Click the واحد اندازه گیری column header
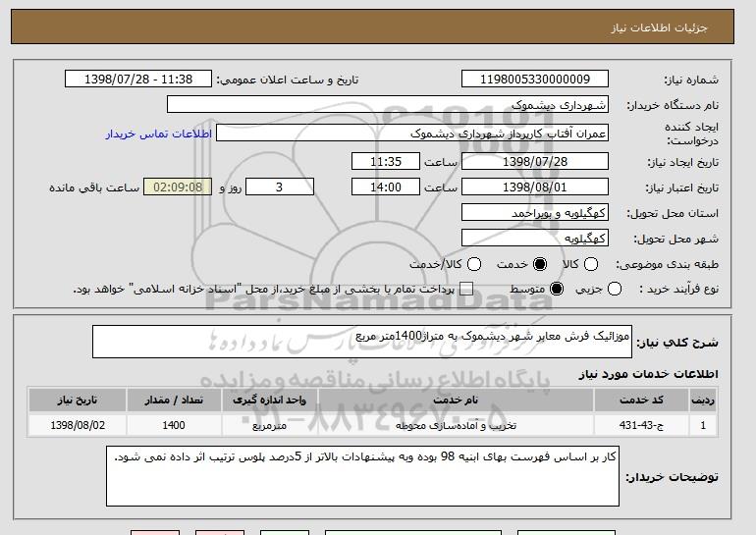The height and width of the screenshot is (535, 756). 270,401
